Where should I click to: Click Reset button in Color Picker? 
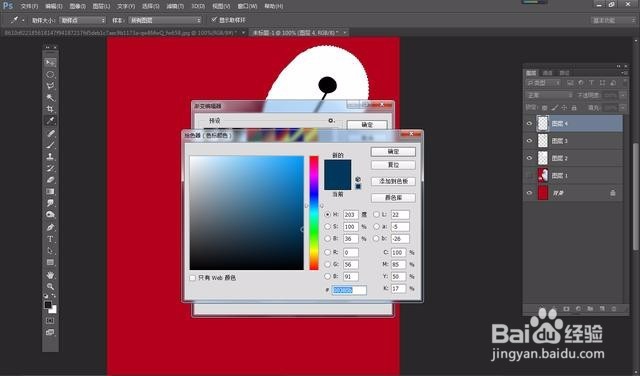[393, 165]
